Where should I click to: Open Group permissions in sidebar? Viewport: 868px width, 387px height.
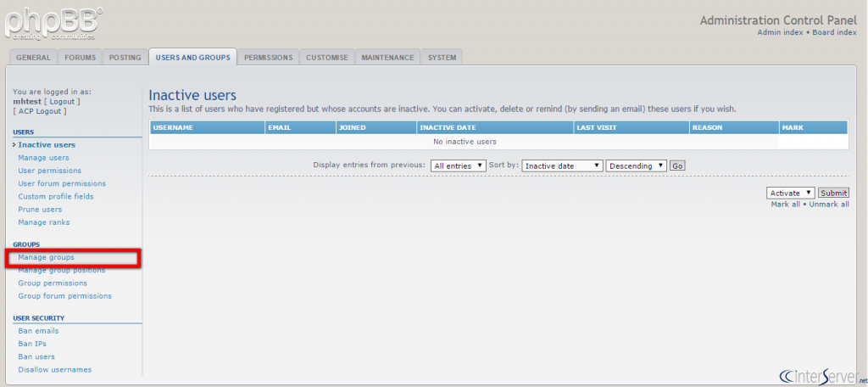pos(53,283)
